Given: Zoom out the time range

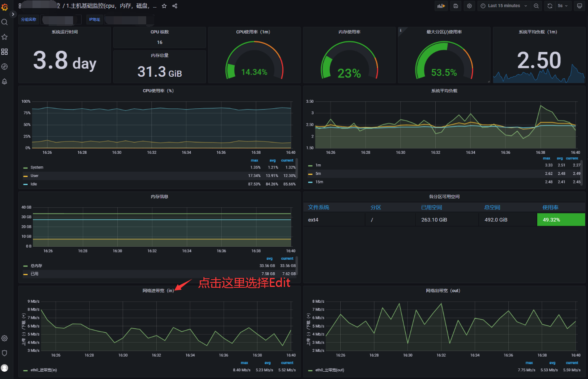Looking at the screenshot, I should click(536, 6).
